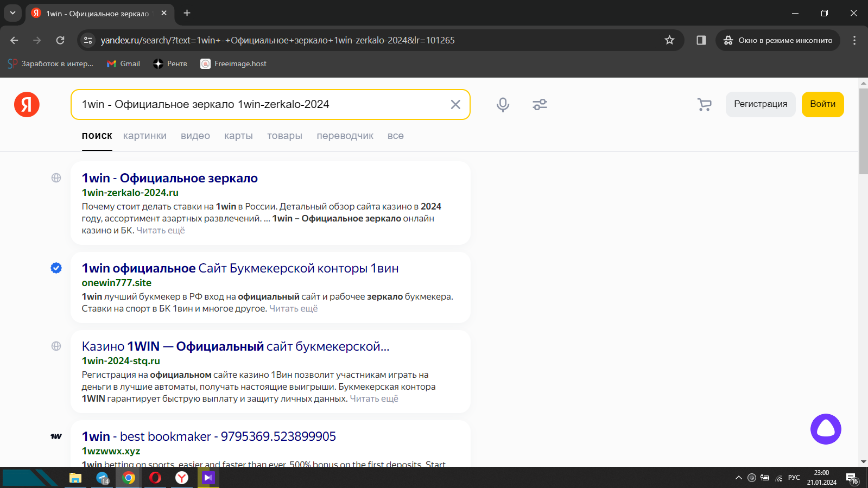Viewport: 868px width, 488px height.
Task: Click 1w favicon beside 1wzwwx.xyz result
Action: point(56,436)
